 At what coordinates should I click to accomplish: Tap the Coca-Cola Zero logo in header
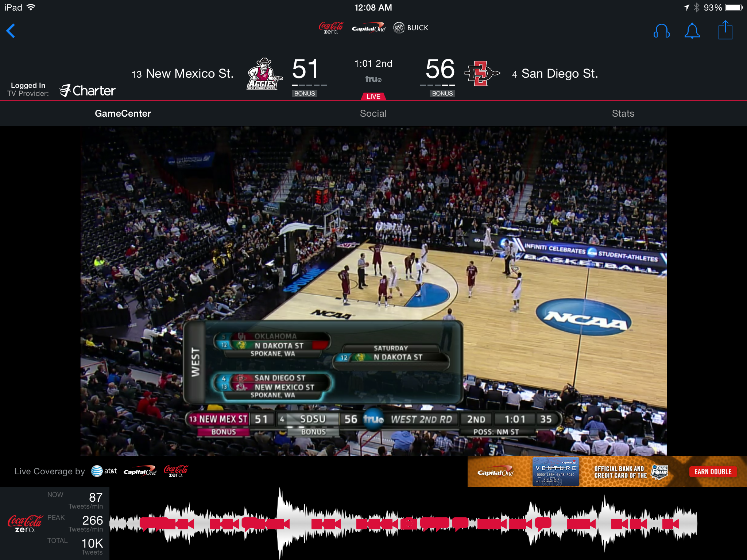331,28
